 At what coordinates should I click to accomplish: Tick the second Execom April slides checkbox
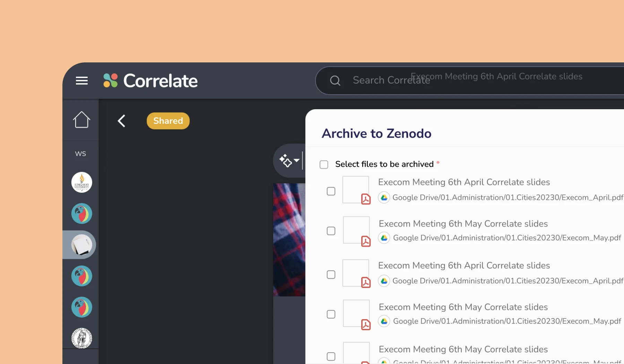point(331,275)
